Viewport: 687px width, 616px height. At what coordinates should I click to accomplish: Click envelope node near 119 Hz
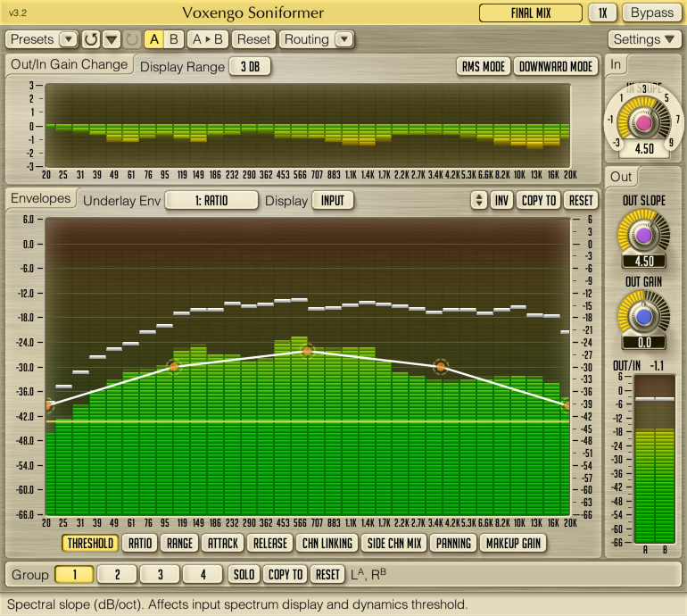pyautogui.click(x=174, y=367)
